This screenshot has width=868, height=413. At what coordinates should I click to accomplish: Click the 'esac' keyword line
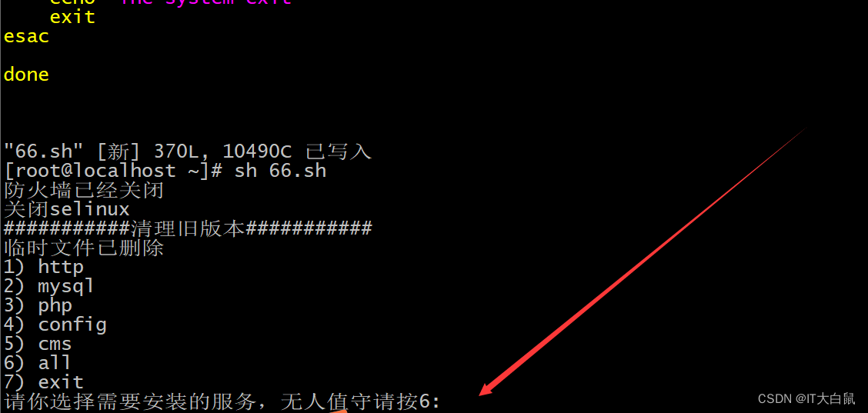27,37
